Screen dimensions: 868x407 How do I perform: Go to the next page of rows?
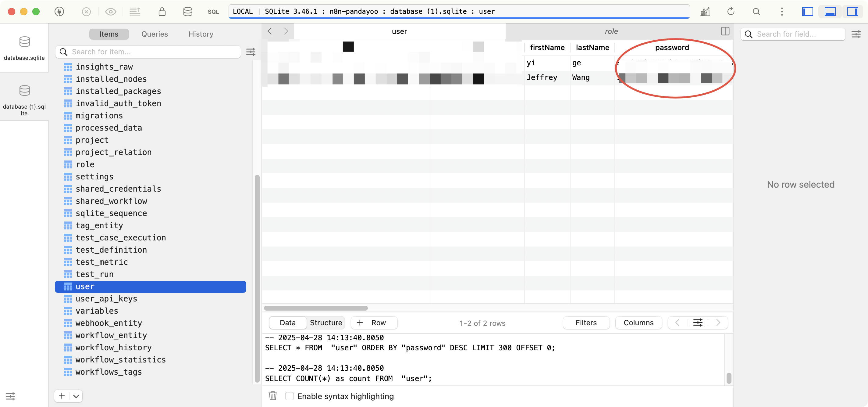click(718, 322)
